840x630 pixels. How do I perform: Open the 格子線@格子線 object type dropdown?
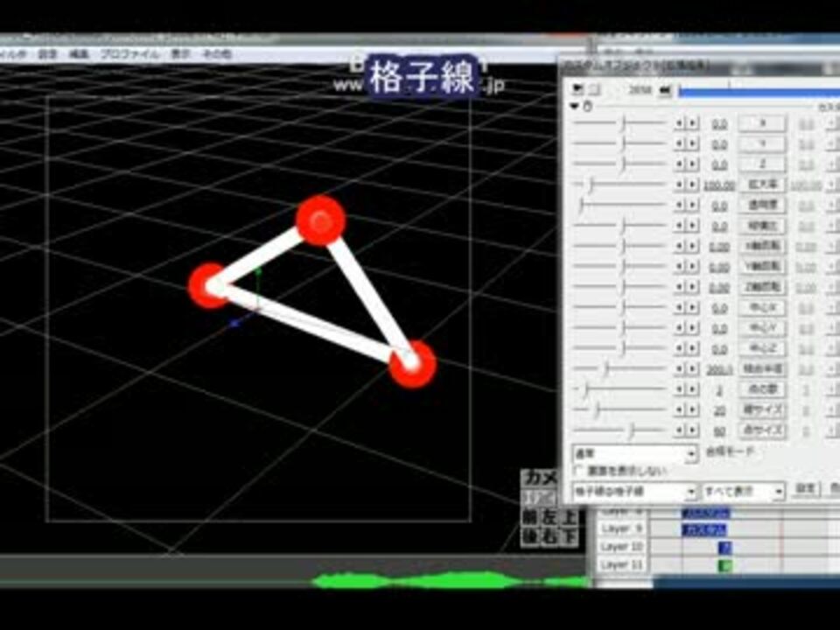pos(635,491)
